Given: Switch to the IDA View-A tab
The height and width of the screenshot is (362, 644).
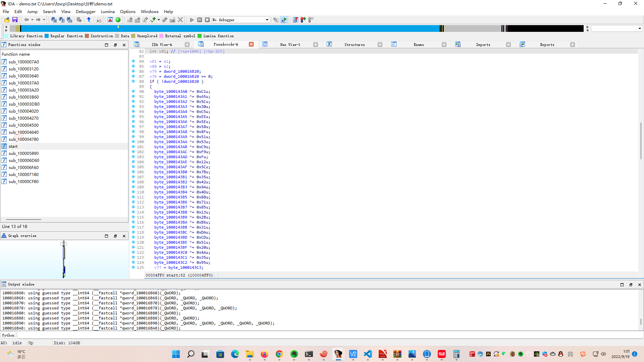Looking at the screenshot, I should tap(162, 45).
